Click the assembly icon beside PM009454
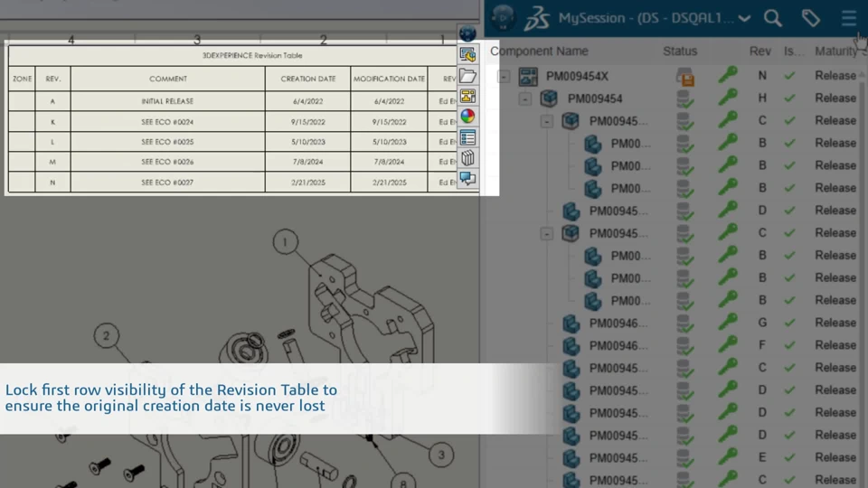 click(x=549, y=99)
